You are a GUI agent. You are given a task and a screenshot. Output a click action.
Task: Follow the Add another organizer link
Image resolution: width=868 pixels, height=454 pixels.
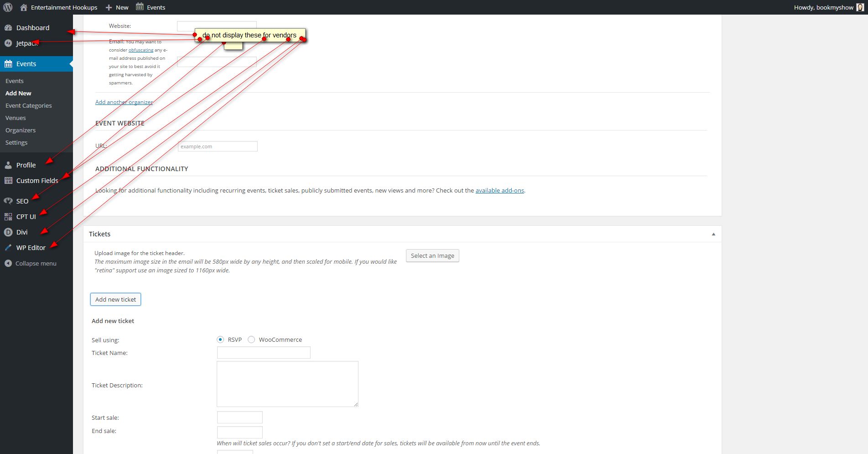[x=124, y=102]
